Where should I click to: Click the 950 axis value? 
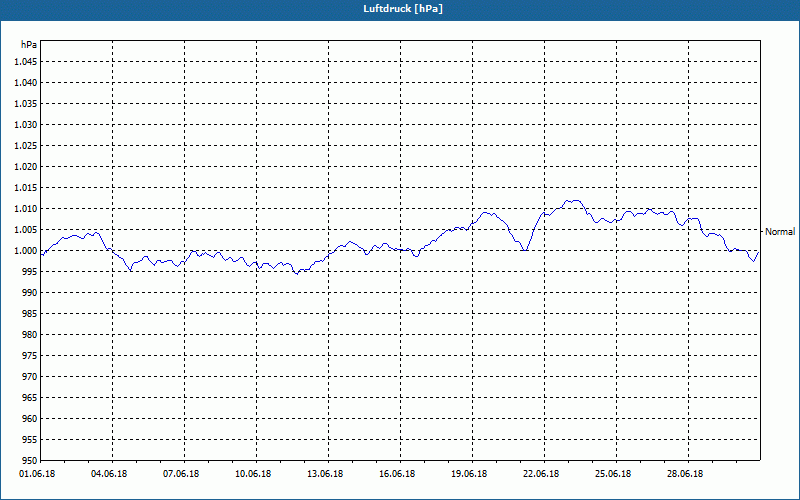[x=31, y=461]
